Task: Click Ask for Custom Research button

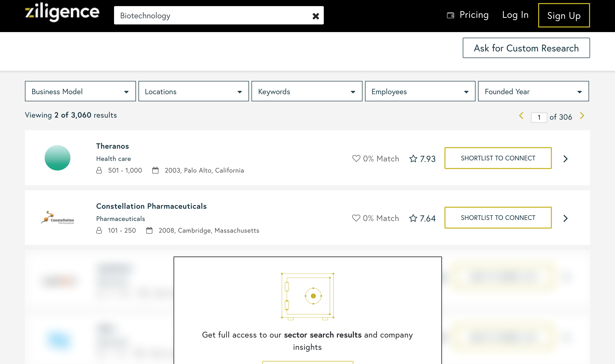Action: tap(526, 48)
